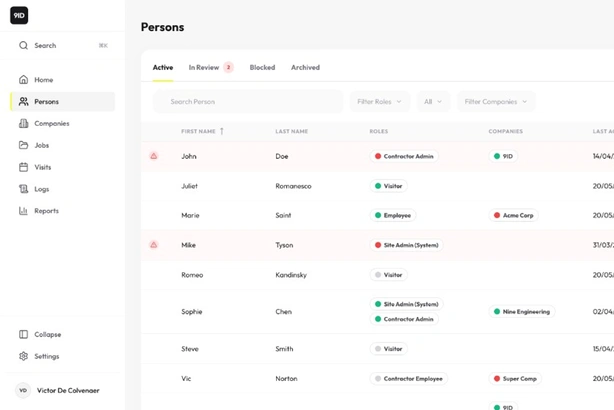Screen dimensions: 614x410
Task: Click the Employee role badge for Marie
Action: [393, 215]
